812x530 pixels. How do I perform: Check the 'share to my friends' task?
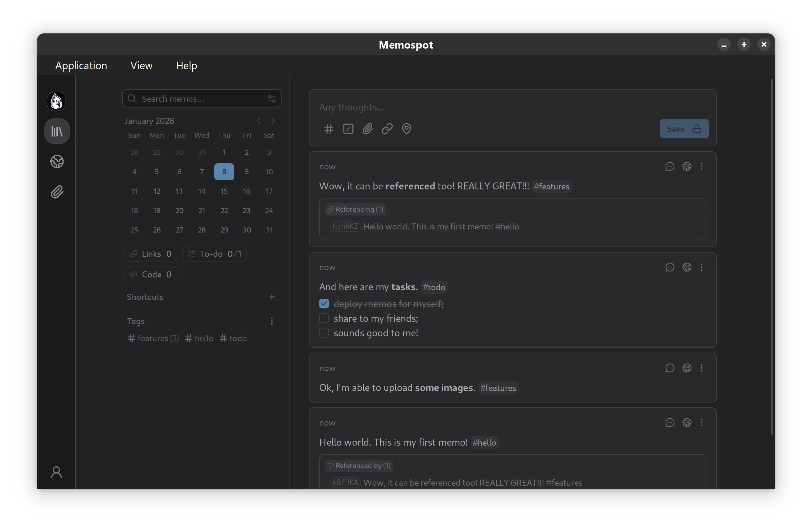[x=324, y=318]
